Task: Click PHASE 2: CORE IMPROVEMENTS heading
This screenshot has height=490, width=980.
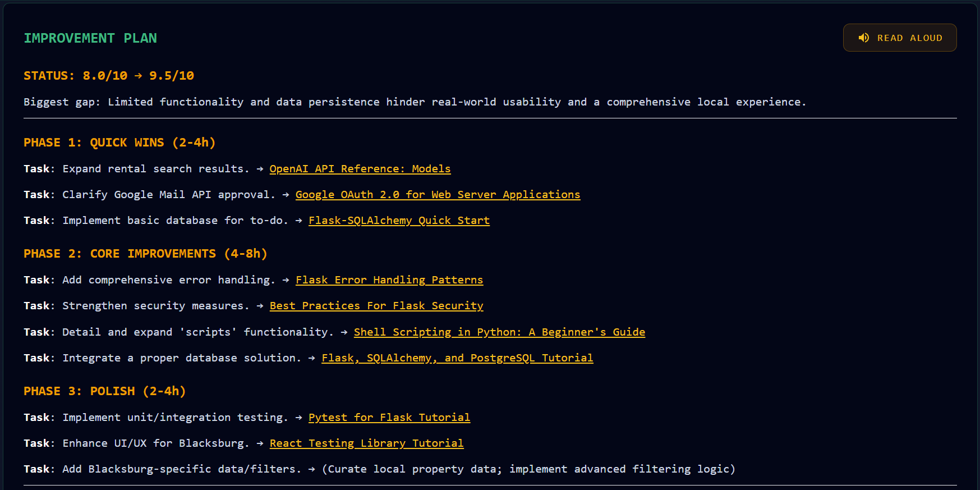Action: click(145, 254)
